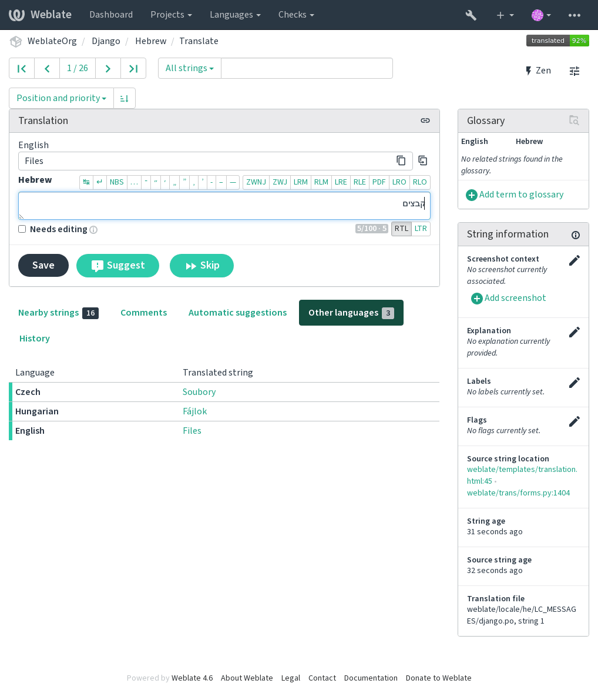598x700 pixels.
Task: Edit the Flags using the pencil icon
Action: [575, 421]
